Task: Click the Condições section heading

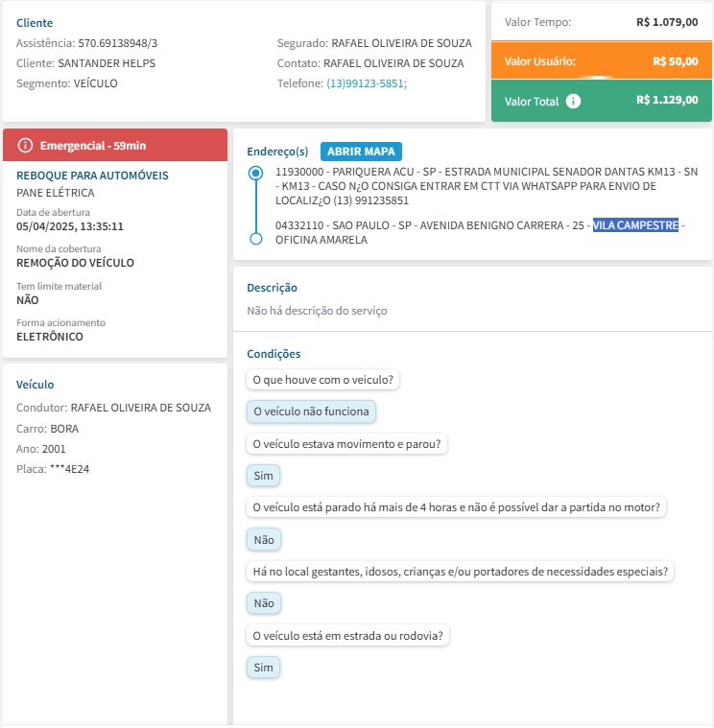Action: coord(274,354)
